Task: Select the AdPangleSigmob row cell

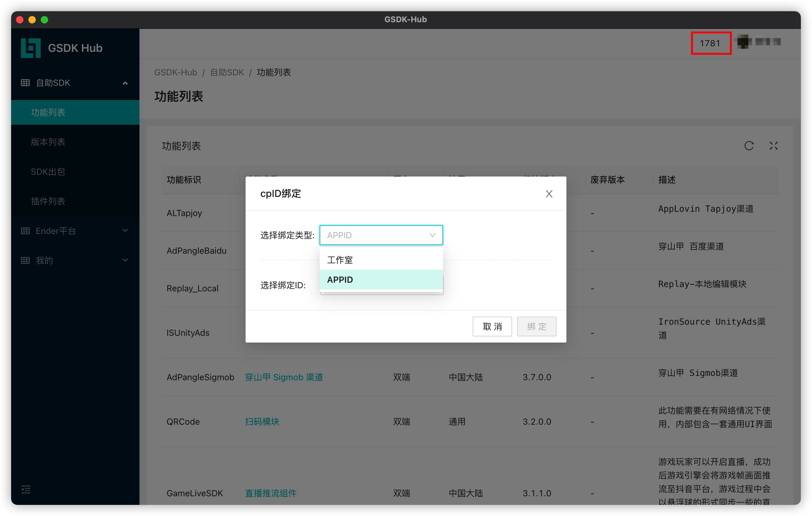Action: pos(200,377)
